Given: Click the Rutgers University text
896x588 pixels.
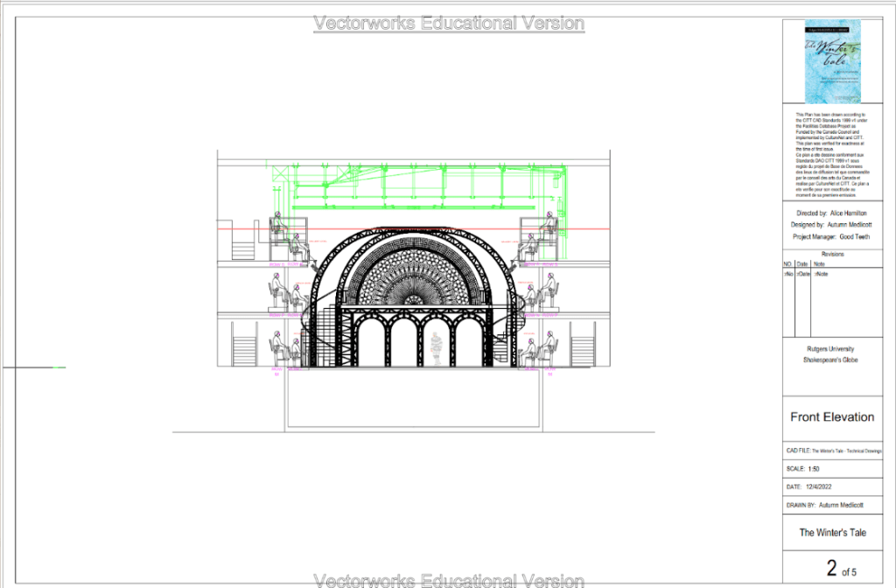Looking at the screenshot, I should pyautogui.click(x=832, y=349).
